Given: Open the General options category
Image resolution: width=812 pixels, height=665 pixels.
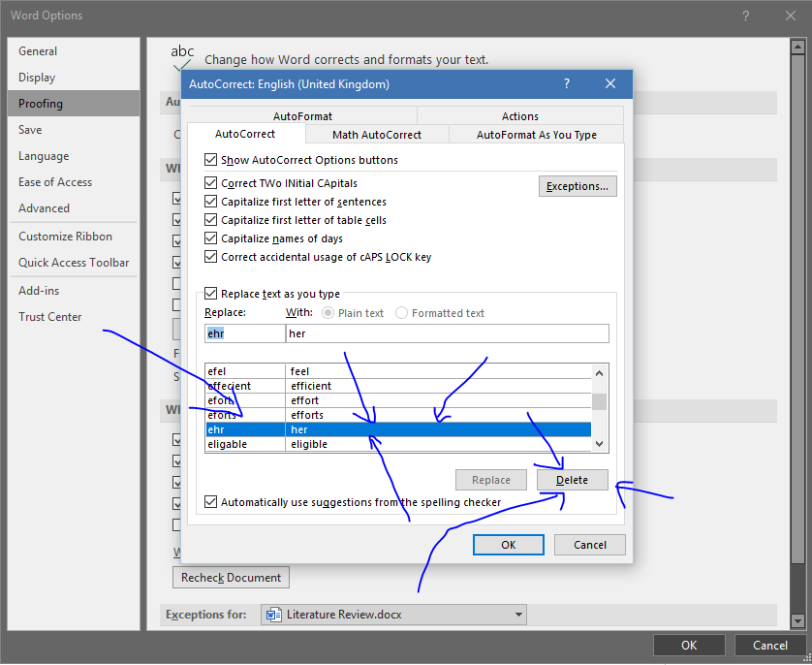Looking at the screenshot, I should point(74,51).
